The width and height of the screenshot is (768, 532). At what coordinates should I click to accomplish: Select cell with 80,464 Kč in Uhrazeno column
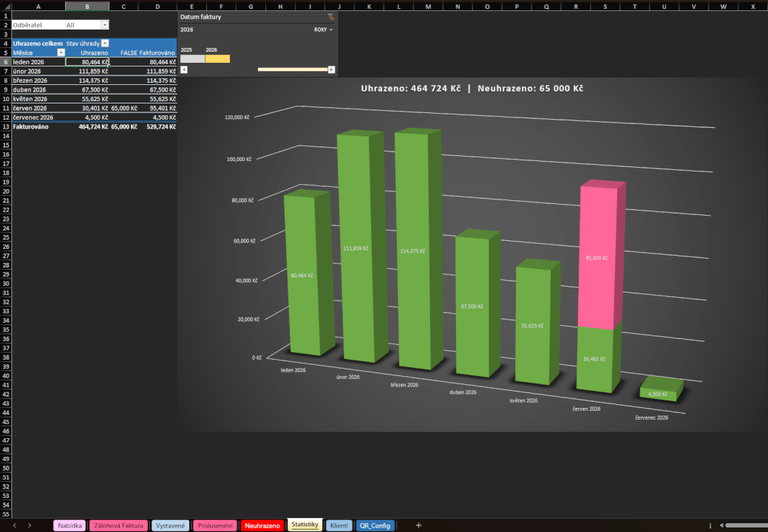87,62
